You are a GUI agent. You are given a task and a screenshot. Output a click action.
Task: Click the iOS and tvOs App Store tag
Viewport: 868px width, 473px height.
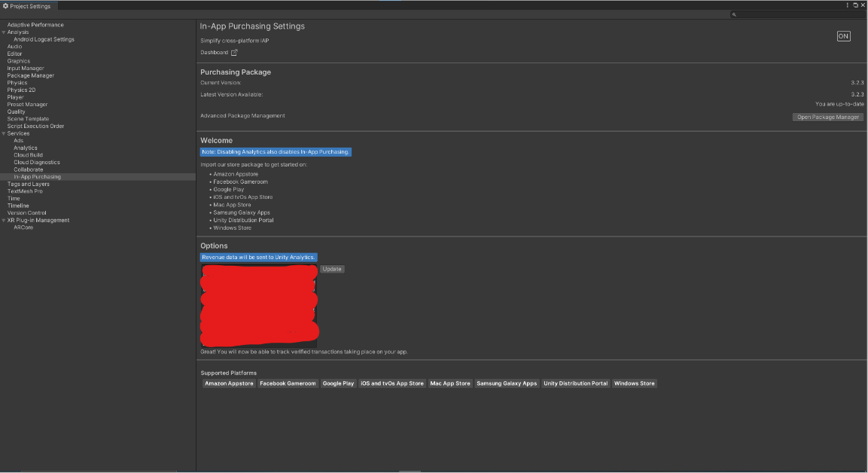(392, 383)
